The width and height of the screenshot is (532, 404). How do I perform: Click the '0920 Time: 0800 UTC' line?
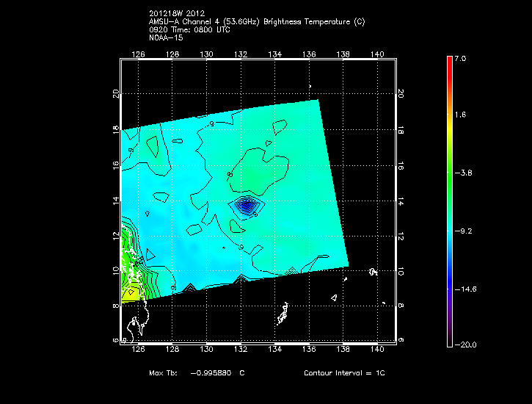coord(189,30)
